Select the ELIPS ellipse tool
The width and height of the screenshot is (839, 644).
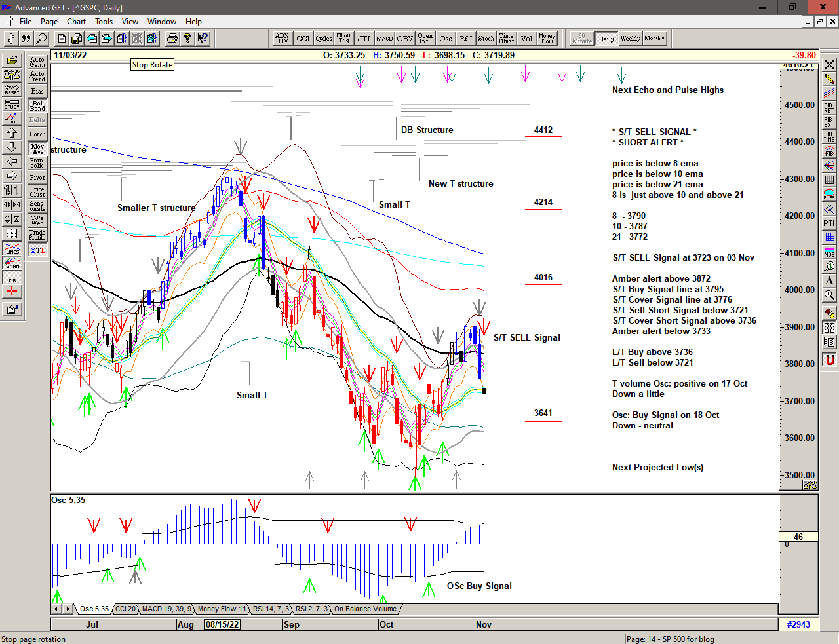pyautogui.click(x=829, y=195)
